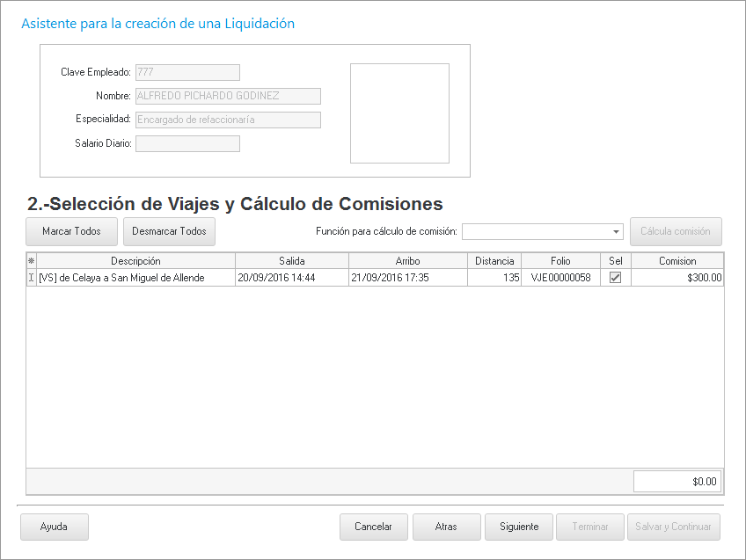The image size is (746, 560).
Task: Click the grid's top-left select-all corner
Action: (x=32, y=261)
